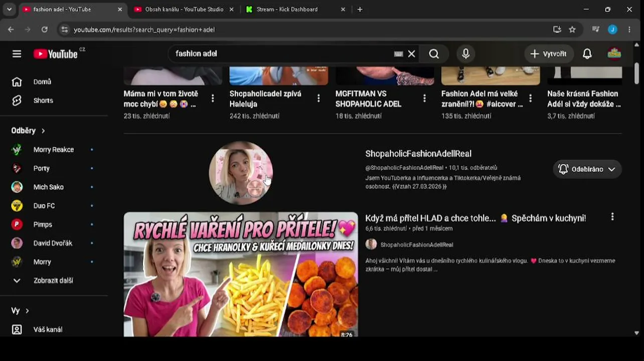Screen dimensions: 644x361
Task: Bookmark this page with the star icon
Action: click(572, 30)
